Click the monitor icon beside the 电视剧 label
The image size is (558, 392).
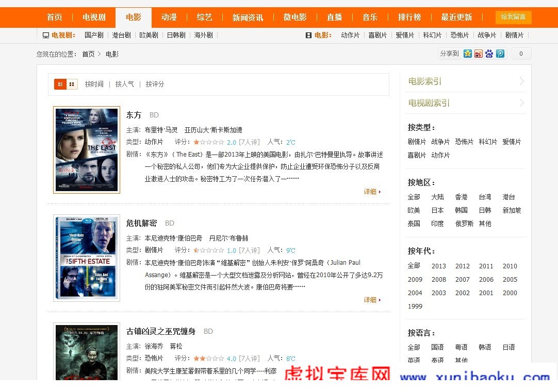[x=45, y=35]
